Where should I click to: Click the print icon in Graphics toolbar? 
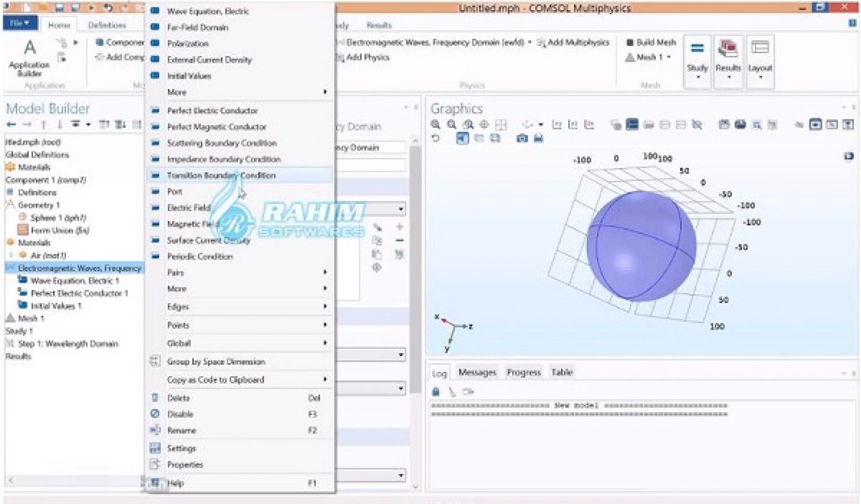click(538, 138)
